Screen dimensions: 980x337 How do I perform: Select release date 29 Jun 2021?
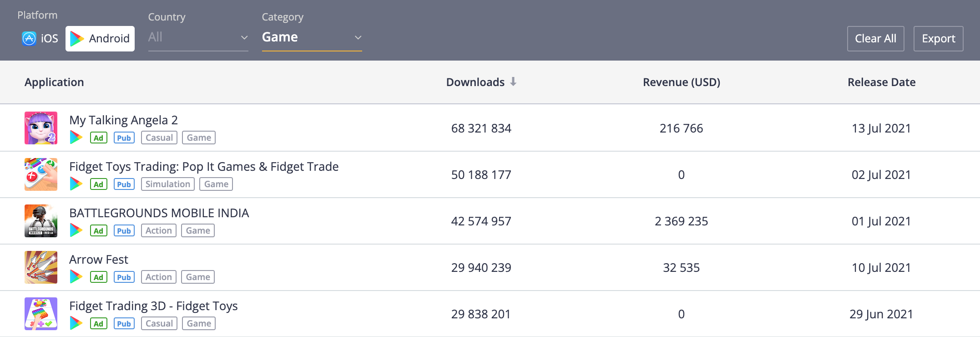click(x=881, y=314)
